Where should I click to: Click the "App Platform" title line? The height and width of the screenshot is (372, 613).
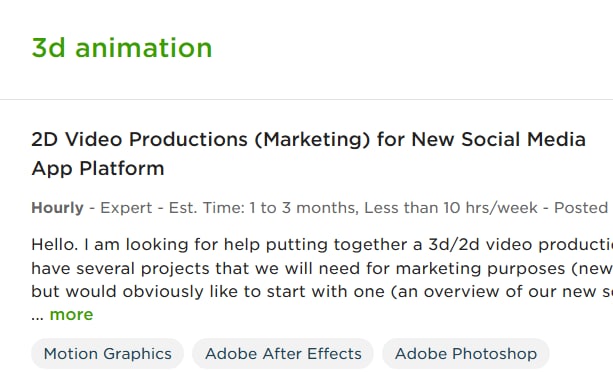[98, 169]
